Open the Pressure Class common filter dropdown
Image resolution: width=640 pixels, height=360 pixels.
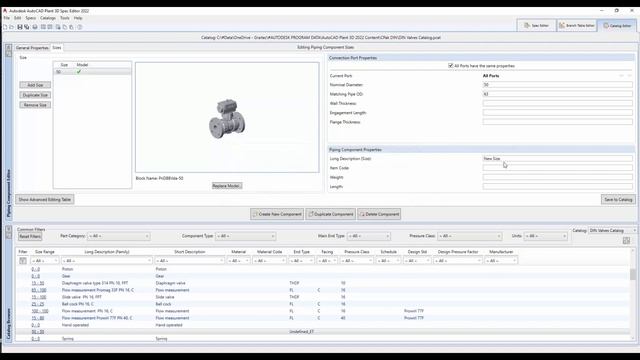[469, 236]
